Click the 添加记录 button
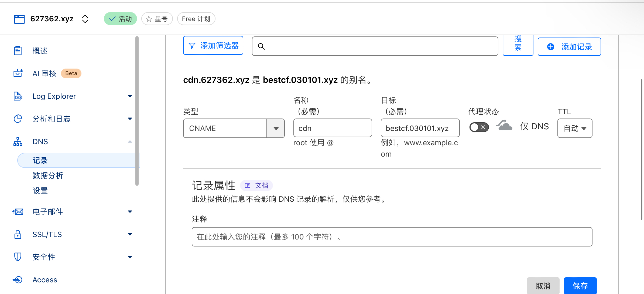Screen dimensions: 644x294 click(x=569, y=47)
